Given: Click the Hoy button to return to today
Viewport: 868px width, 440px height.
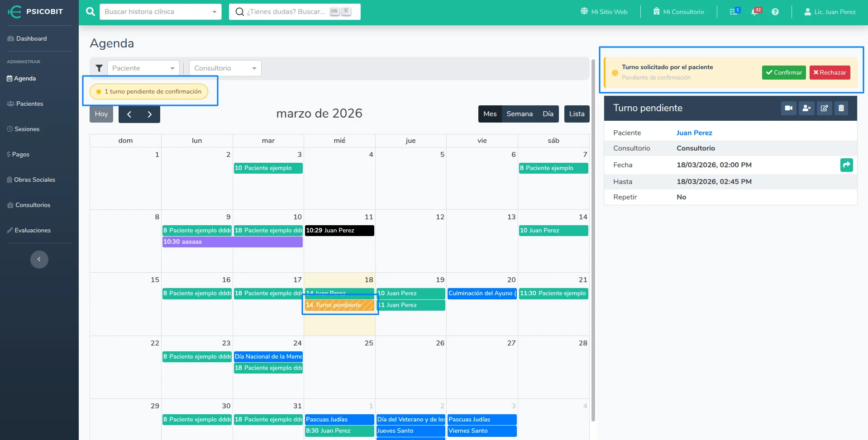Looking at the screenshot, I should [x=101, y=114].
